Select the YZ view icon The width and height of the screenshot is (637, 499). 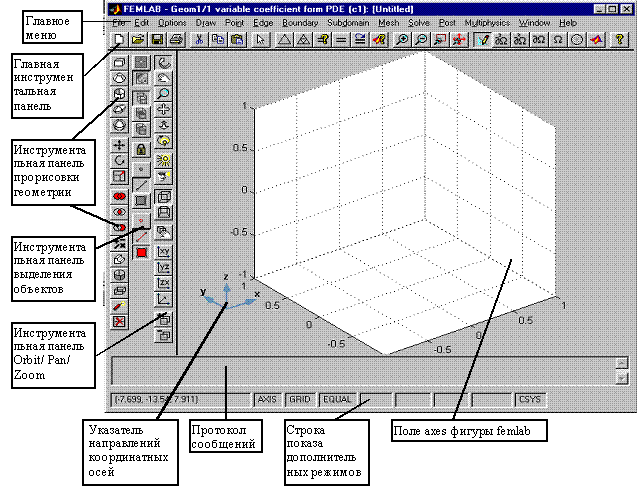[162, 266]
